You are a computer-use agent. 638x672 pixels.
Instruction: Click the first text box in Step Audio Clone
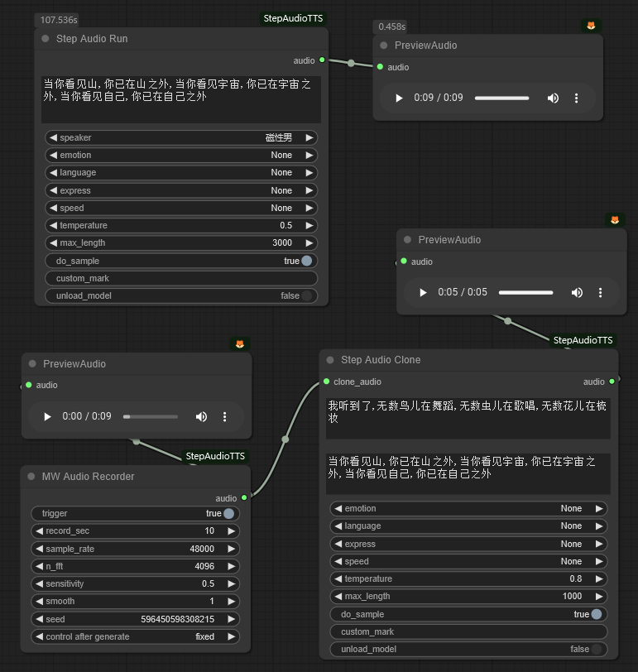(x=468, y=418)
